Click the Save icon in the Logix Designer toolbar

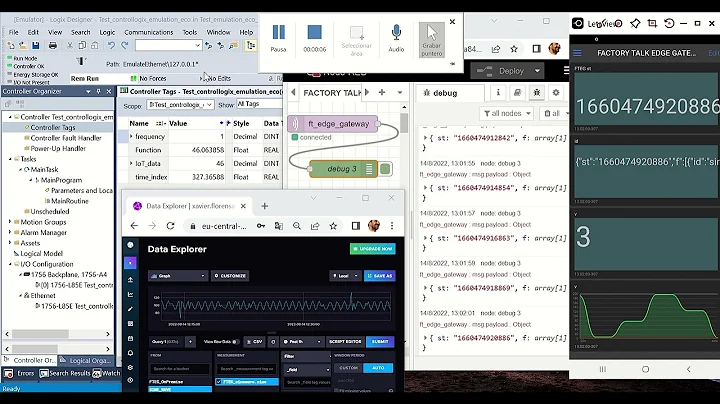pos(35,45)
